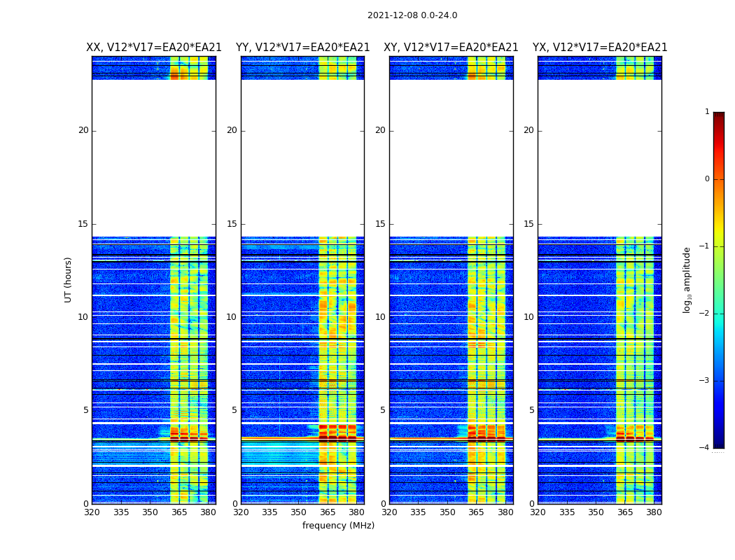Click the colorbar tick label -4

click(704, 448)
